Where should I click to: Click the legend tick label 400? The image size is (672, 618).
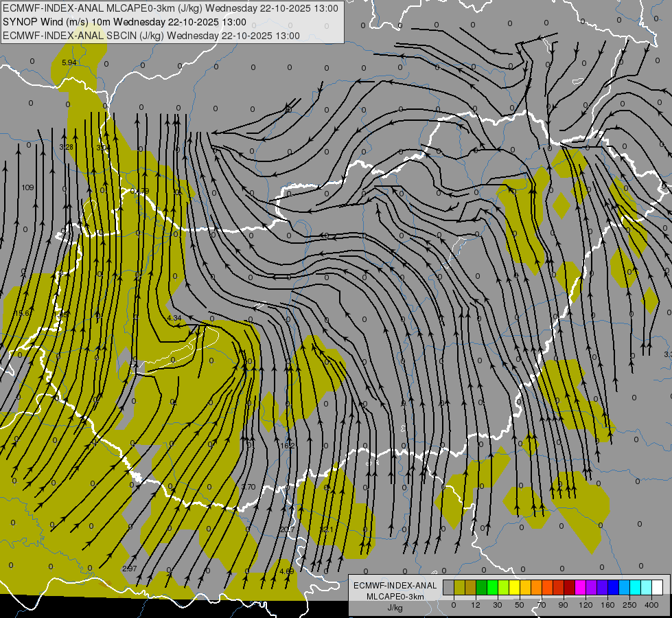pyautogui.click(x=651, y=605)
